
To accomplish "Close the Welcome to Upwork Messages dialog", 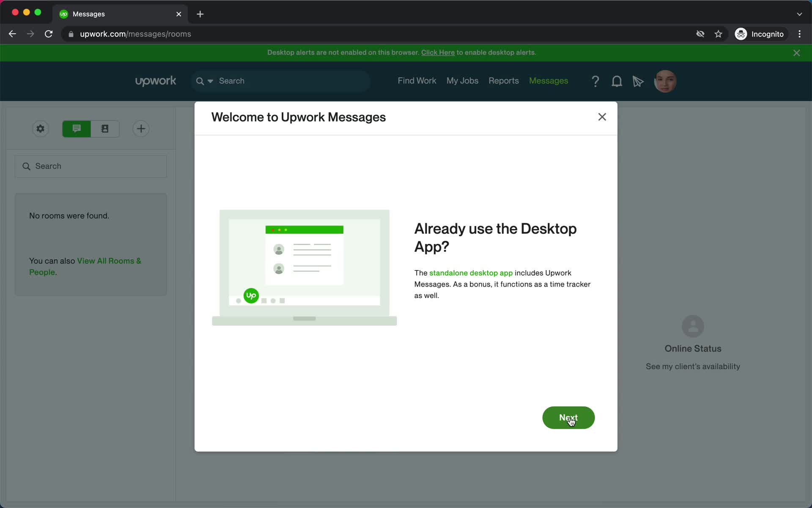I will point(602,117).
